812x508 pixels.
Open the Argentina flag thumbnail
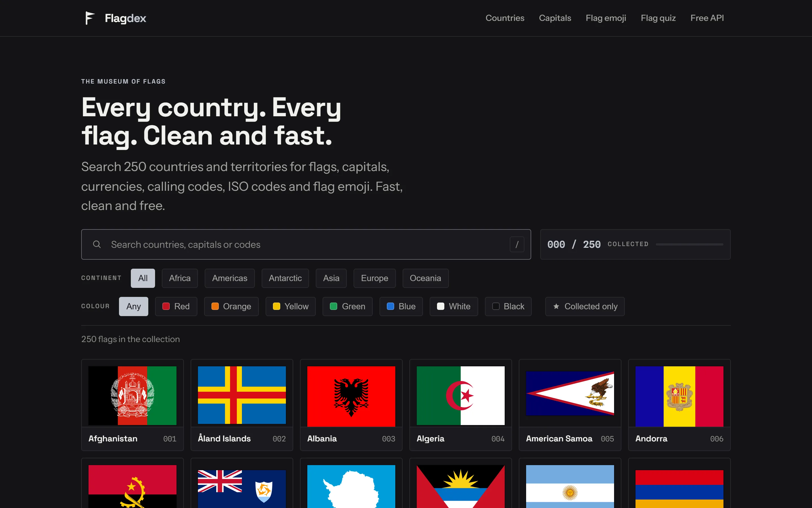tap(570, 486)
